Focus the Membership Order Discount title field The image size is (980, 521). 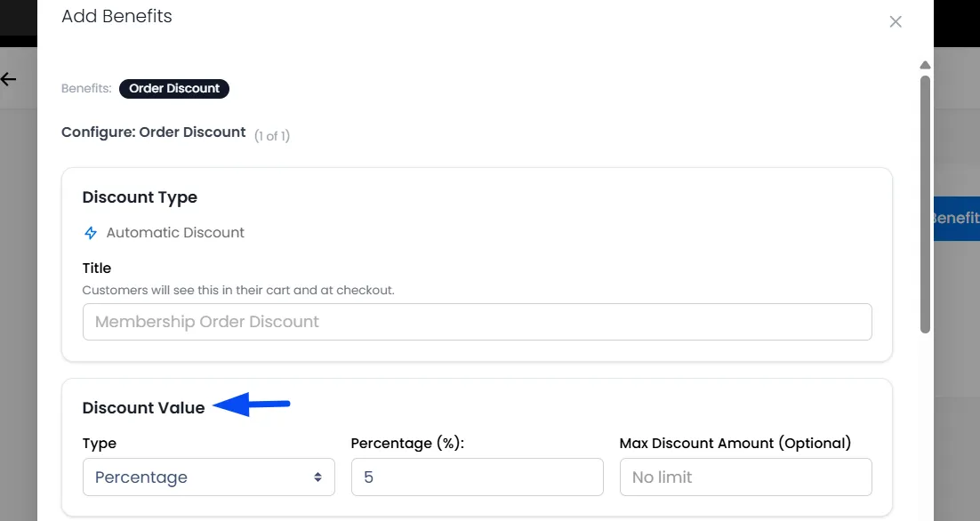click(x=477, y=322)
